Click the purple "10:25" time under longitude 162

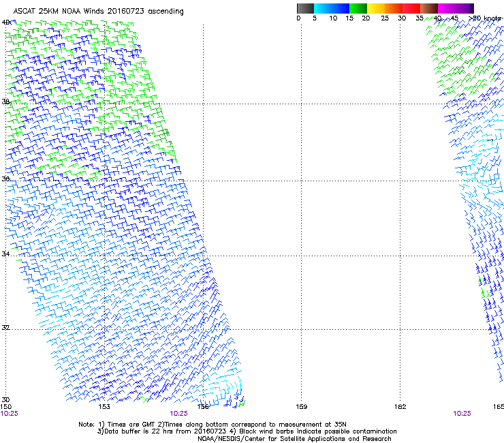tap(462, 414)
